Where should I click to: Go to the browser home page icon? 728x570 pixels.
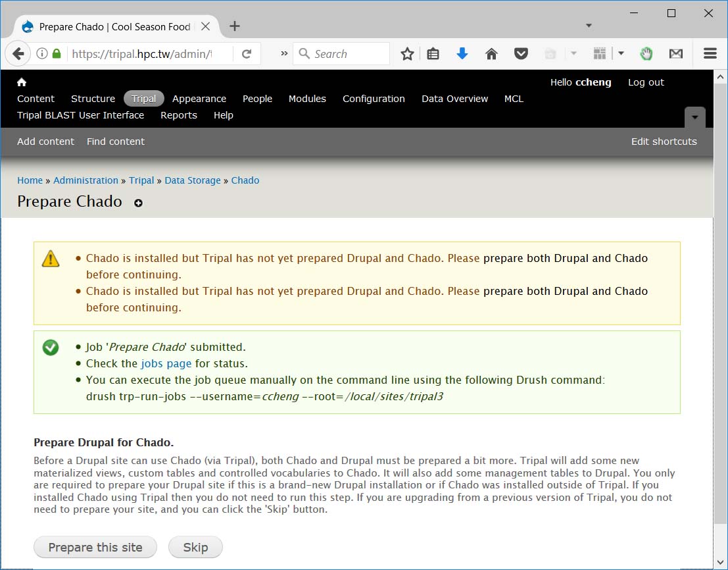pyautogui.click(x=491, y=54)
